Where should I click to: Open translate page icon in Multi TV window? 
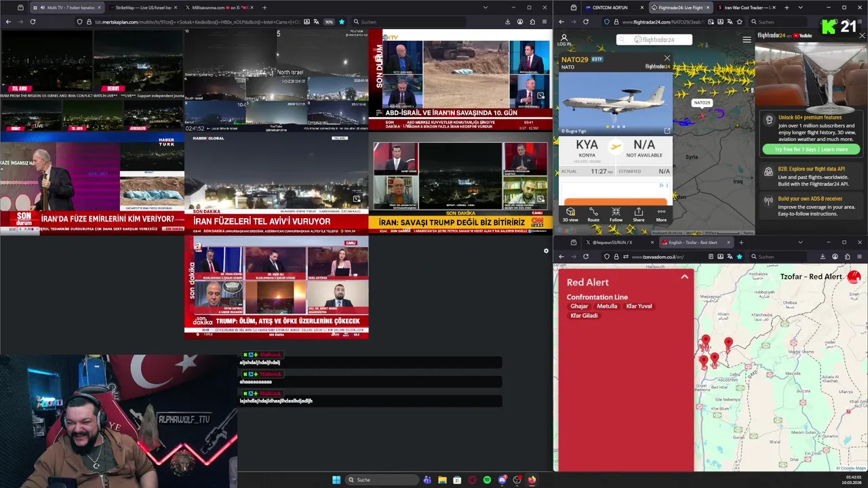(316, 22)
